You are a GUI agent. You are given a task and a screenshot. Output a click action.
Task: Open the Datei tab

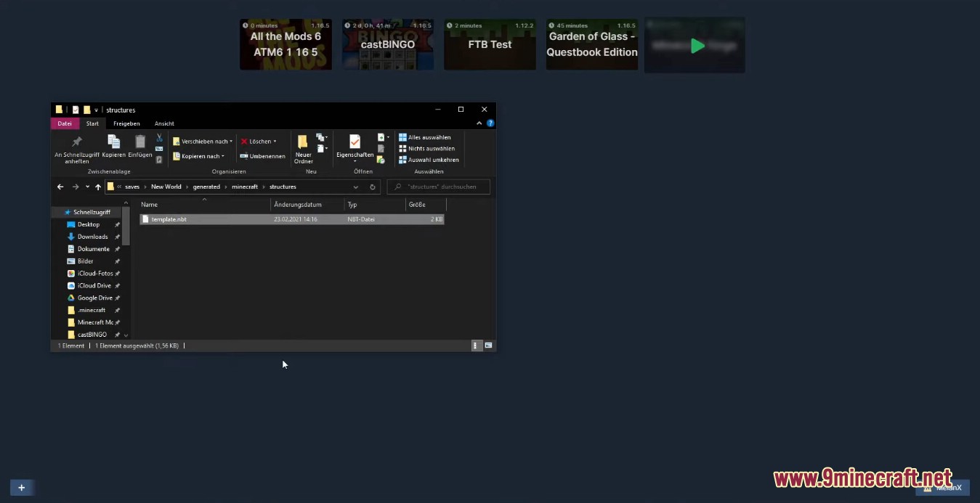65,123
